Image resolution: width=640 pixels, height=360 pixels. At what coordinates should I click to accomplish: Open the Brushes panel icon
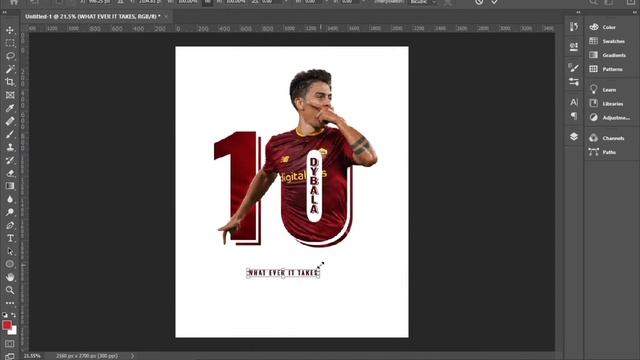(x=574, y=68)
